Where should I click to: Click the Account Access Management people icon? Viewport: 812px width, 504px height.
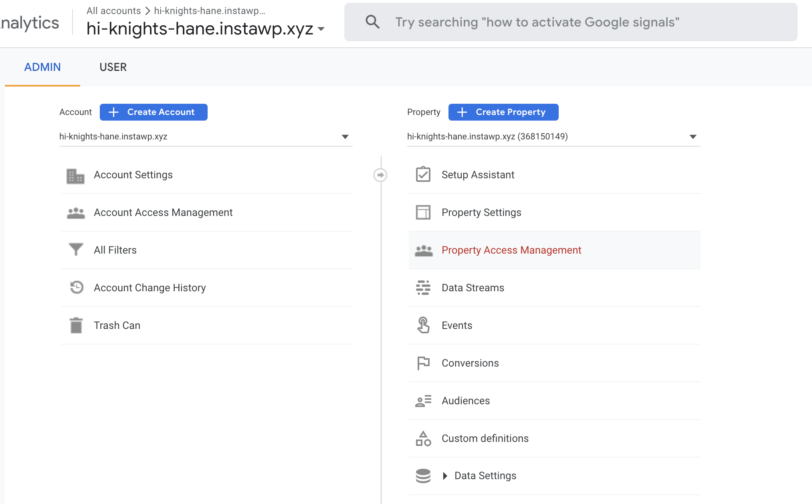pyautogui.click(x=76, y=212)
